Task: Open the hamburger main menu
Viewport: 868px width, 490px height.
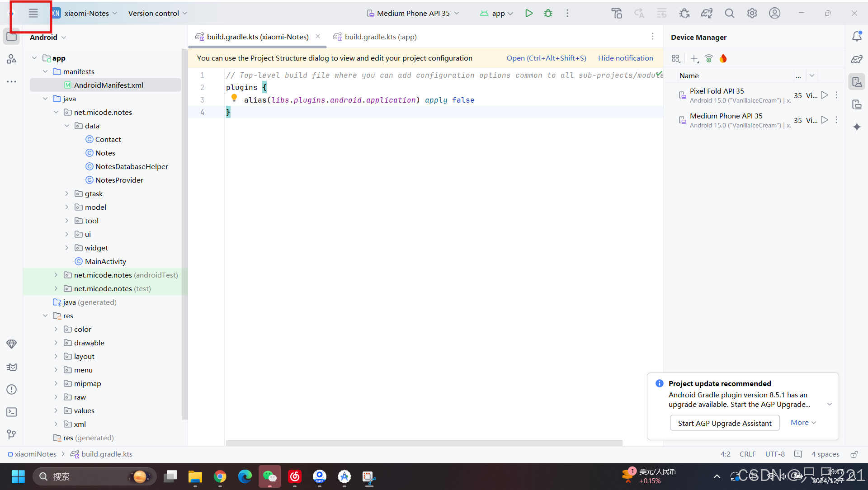Action: point(33,13)
